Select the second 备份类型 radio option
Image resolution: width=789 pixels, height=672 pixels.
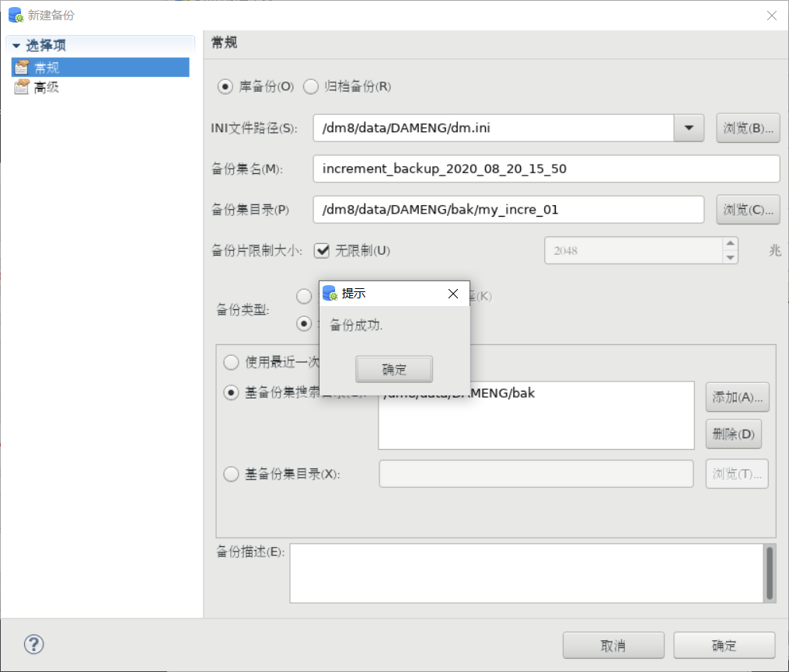click(304, 323)
